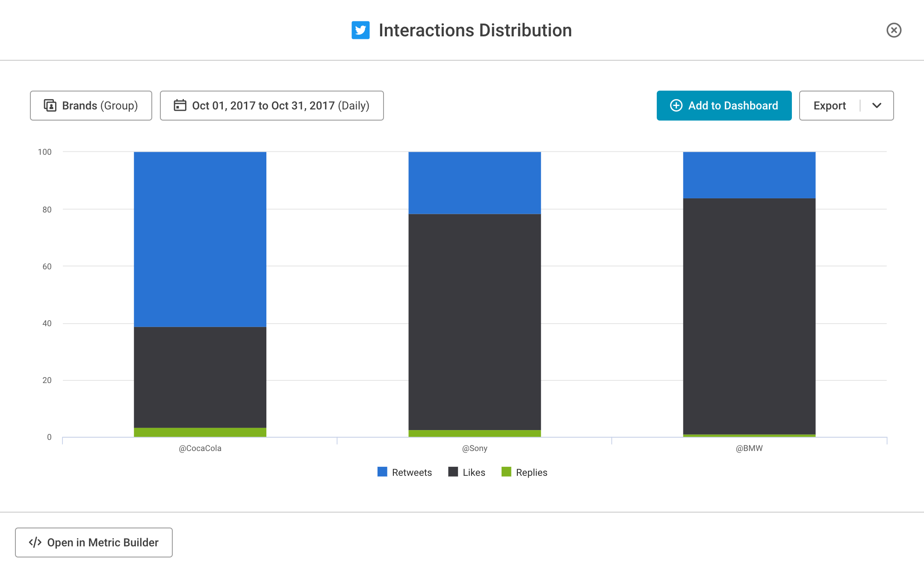The width and height of the screenshot is (924, 572).
Task: Click the @Sony axis label
Action: point(475,448)
